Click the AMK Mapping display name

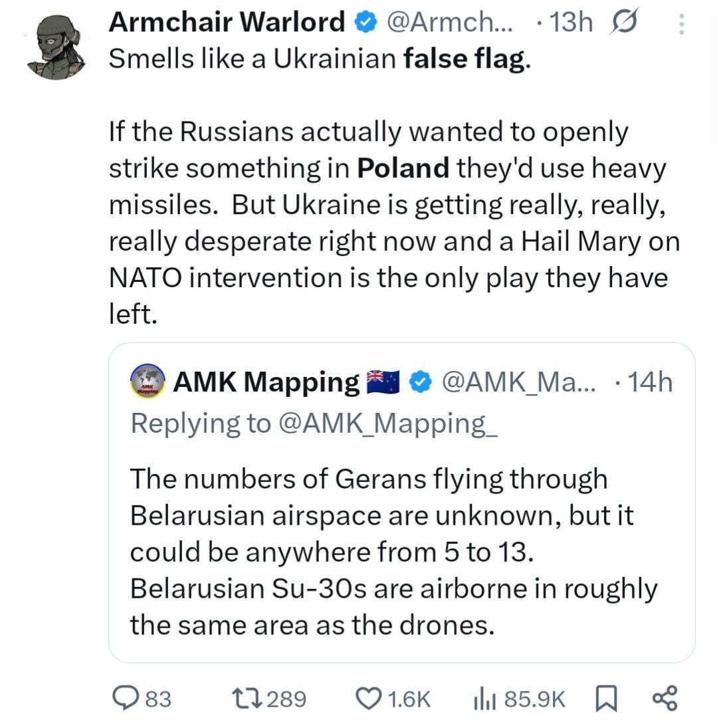[266, 382]
